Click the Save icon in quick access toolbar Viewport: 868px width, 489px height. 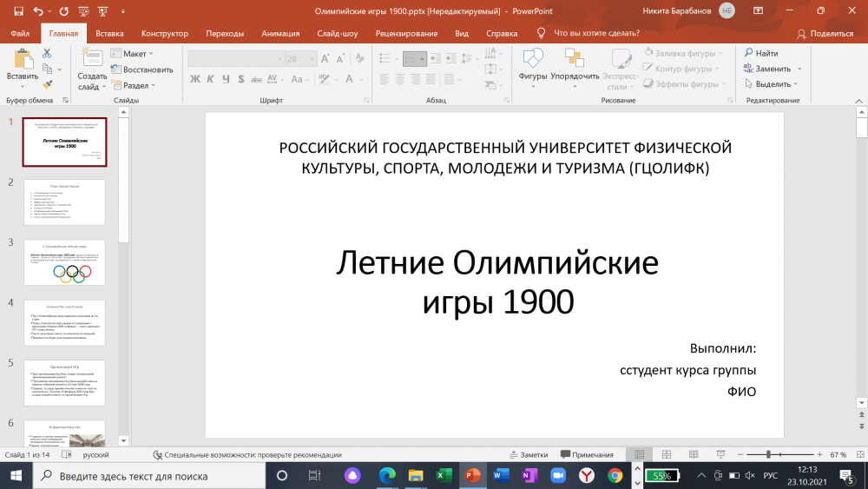18,11
